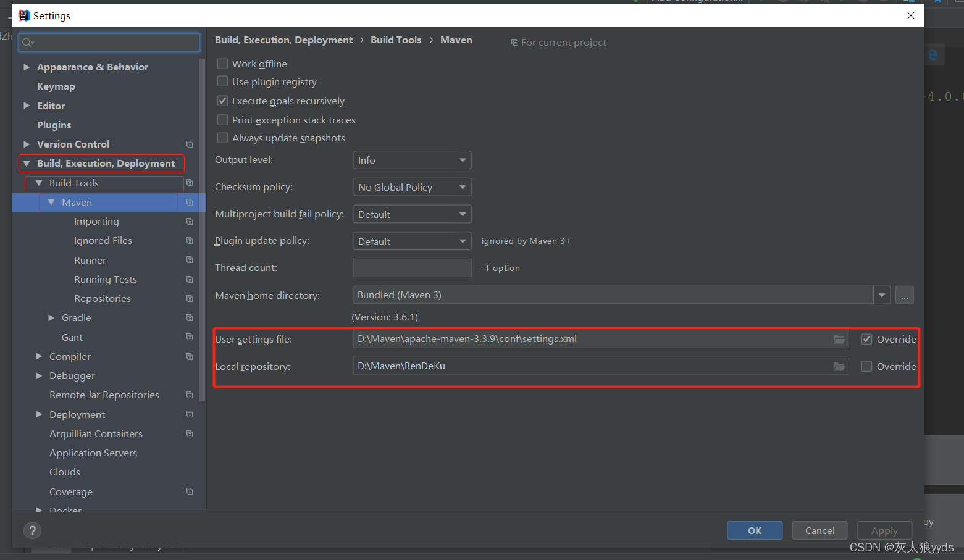The image size is (964, 560).
Task: Uncheck Execute goals recursively
Action: coord(223,101)
